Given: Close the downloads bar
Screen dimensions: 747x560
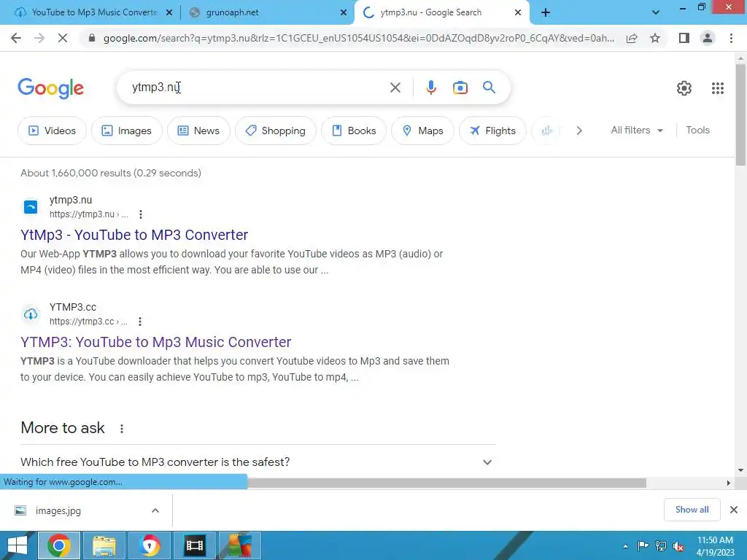Looking at the screenshot, I should click(734, 510).
